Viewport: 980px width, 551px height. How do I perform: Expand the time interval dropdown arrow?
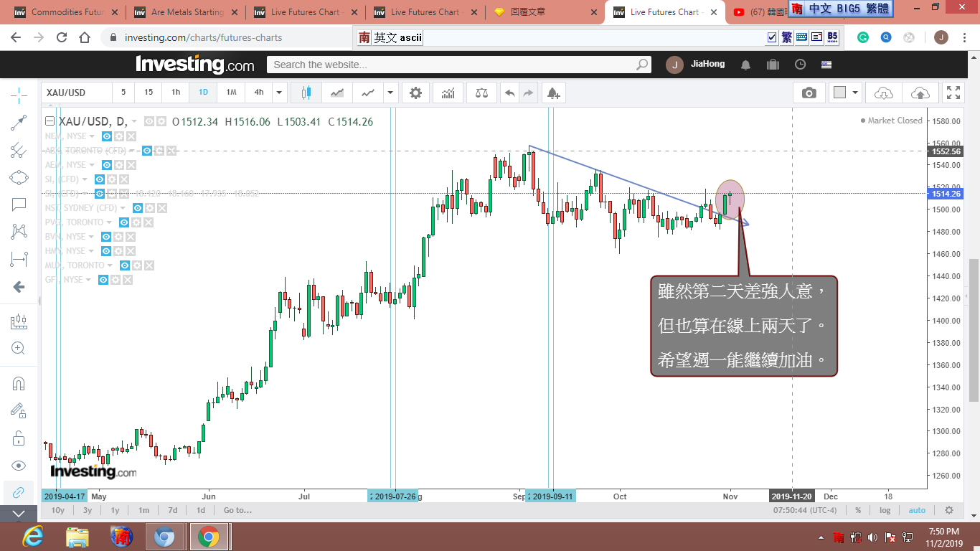coord(279,93)
